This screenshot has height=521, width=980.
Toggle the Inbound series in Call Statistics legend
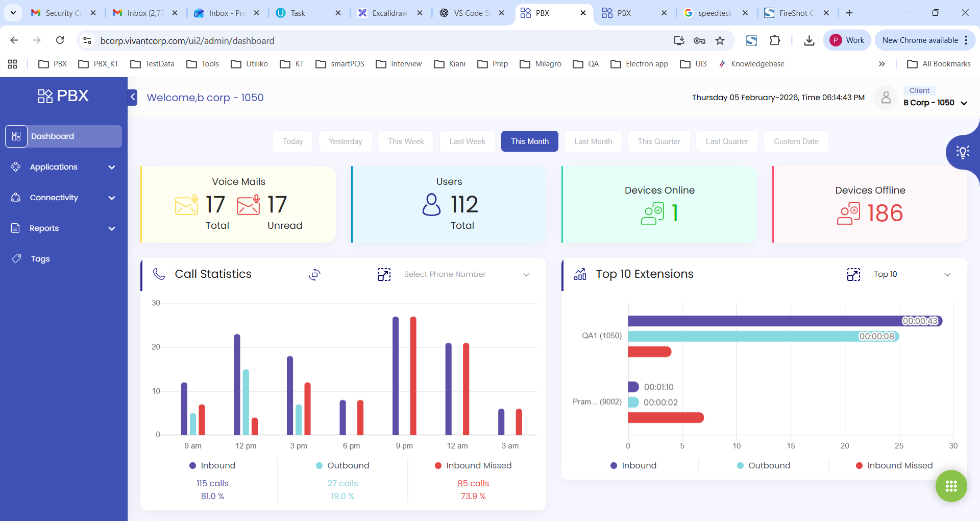click(x=212, y=465)
